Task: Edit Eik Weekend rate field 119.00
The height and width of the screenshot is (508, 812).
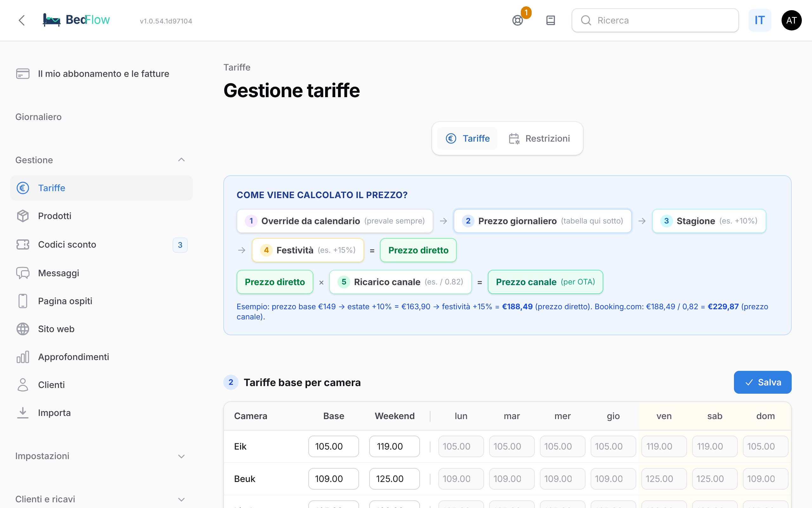Action: (394, 446)
